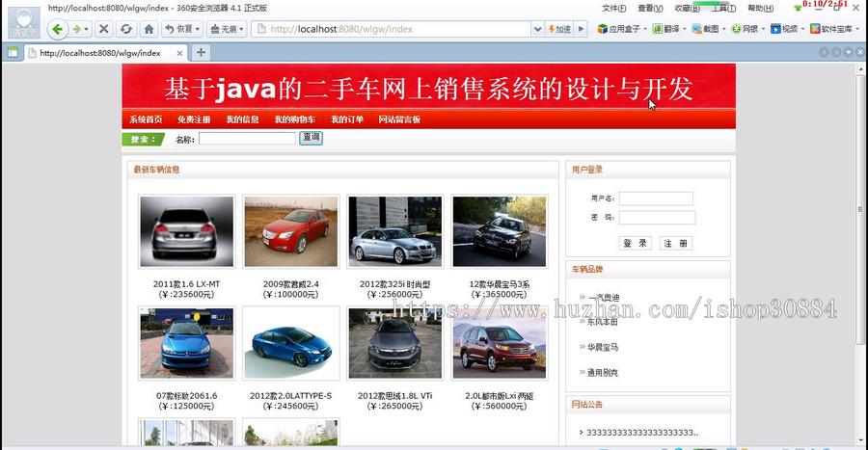Click the red 2009款君威2.4 car thumbnail
The width and height of the screenshot is (868, 450).
290,231
